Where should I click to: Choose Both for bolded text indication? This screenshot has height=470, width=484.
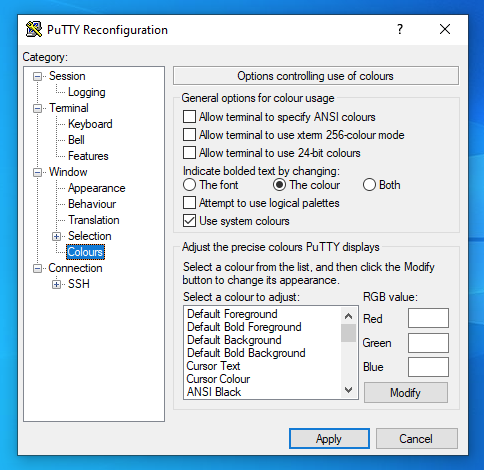(369, 185)
